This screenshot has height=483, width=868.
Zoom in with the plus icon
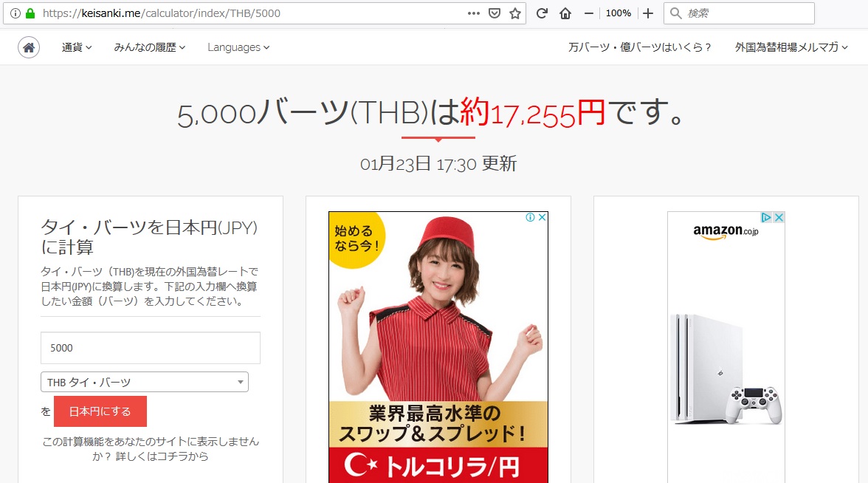[x=648, y=13]
